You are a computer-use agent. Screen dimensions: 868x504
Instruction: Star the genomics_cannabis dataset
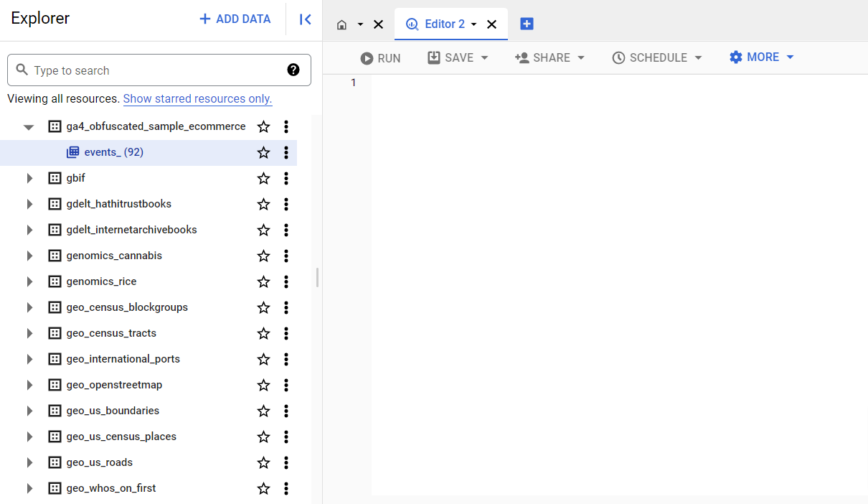263,256
